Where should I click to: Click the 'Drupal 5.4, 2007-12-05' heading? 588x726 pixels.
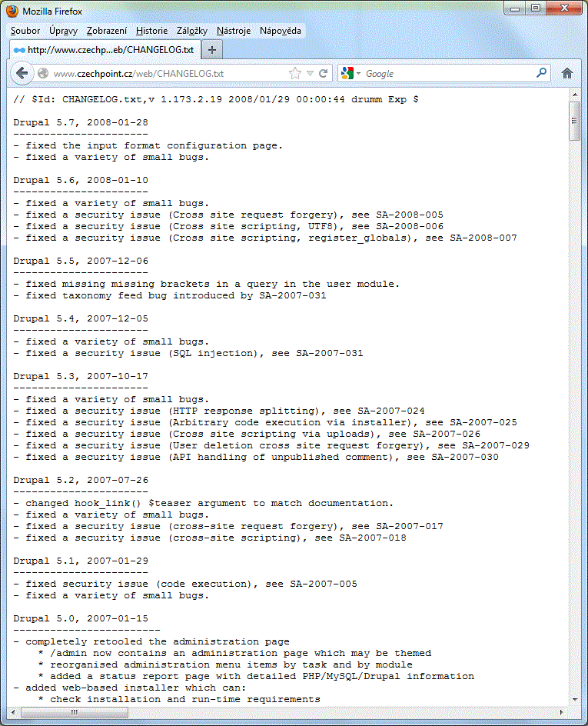[x=81, y=318]
